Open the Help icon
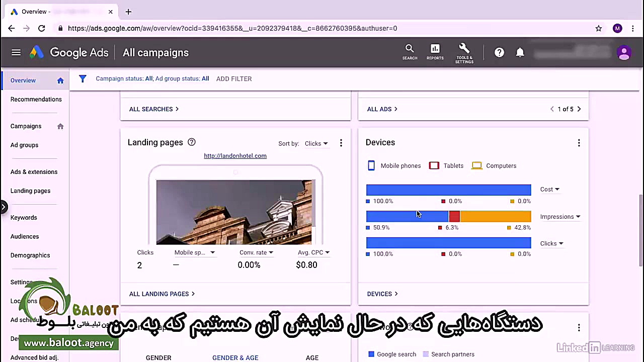 point(499,52)
